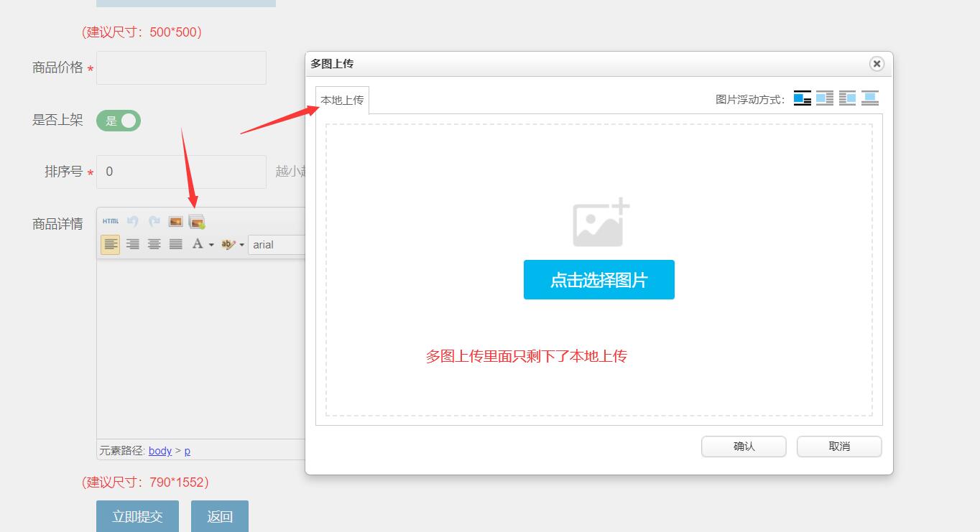
Task: Click 点击选择图片 button
Action: pos(598,280)
